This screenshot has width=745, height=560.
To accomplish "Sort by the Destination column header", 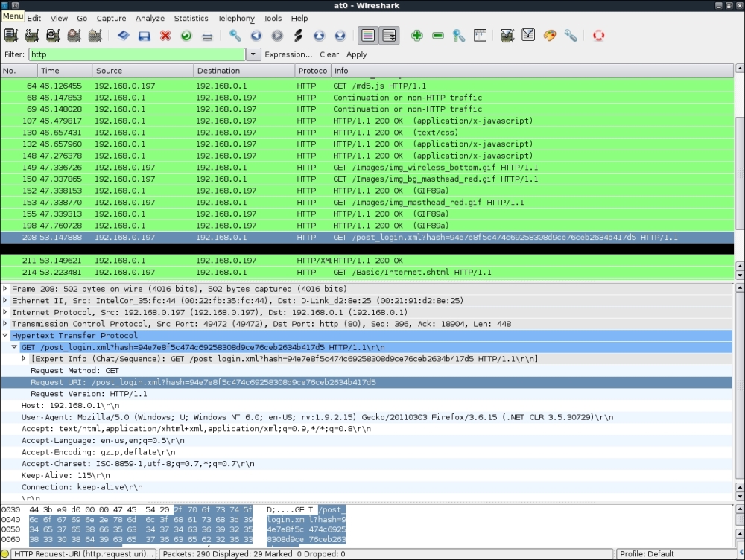I will pyautogui.click(x=244, y=71).
